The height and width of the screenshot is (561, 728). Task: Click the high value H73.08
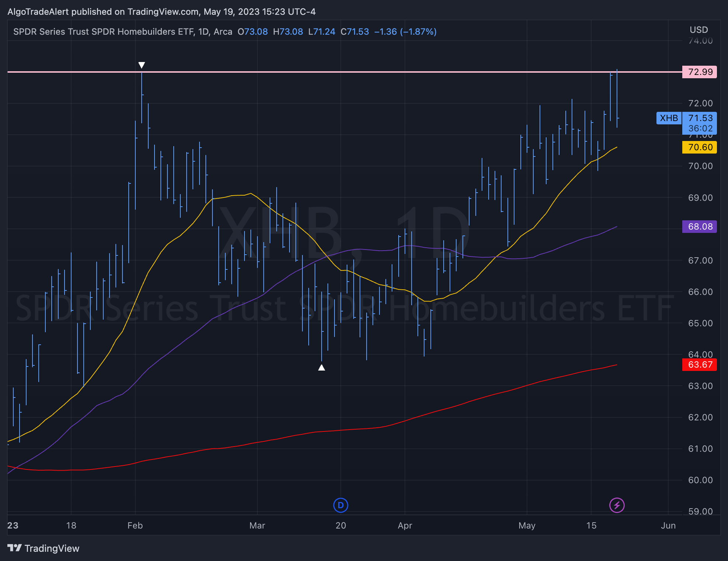tap(288, 32)
